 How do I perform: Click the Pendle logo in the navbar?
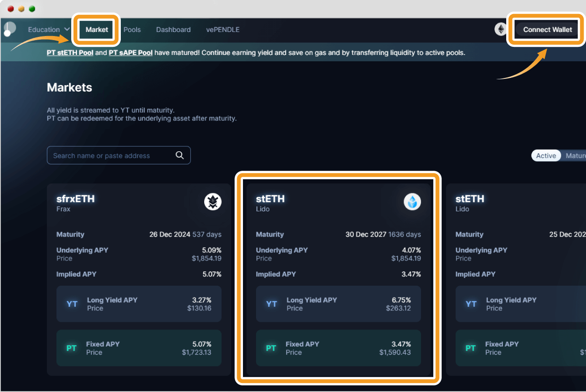point(9,29)
